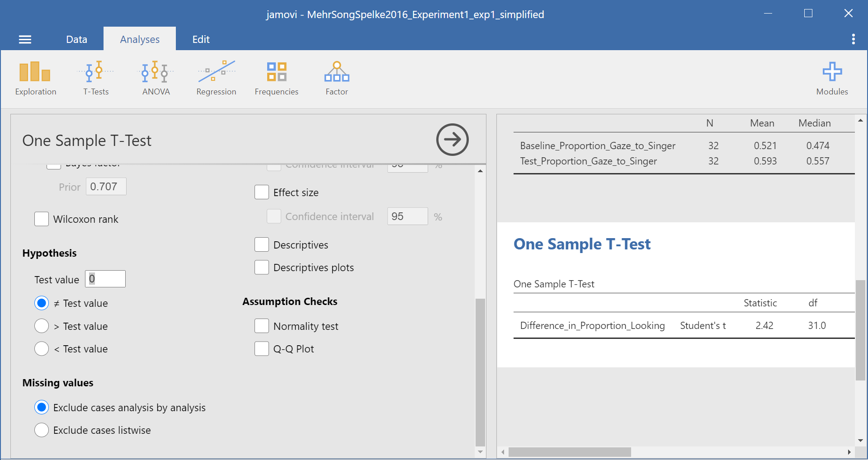868x460 pixels.
Task: Switch to the Data tab
Action: click(76, 39)
